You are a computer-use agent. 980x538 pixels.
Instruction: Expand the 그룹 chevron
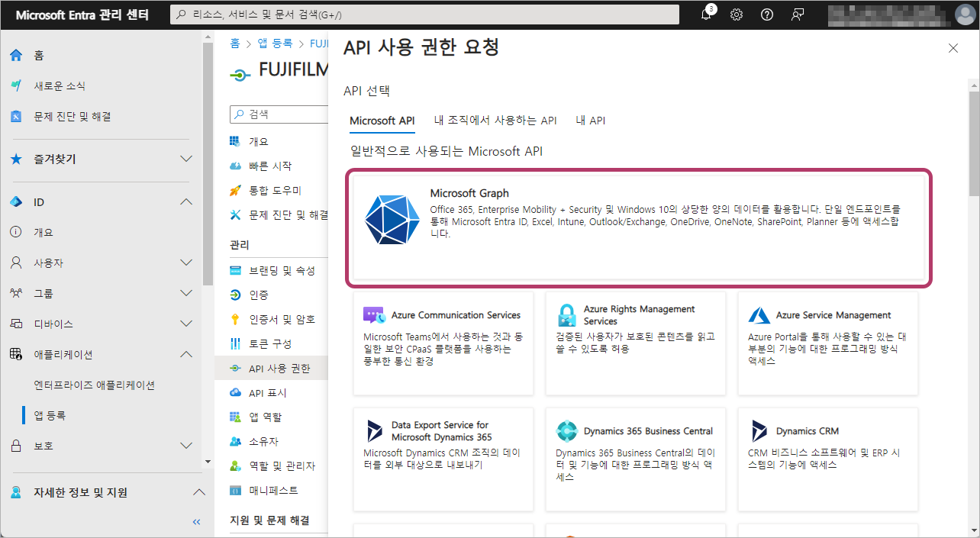click(x=185, y=293)
